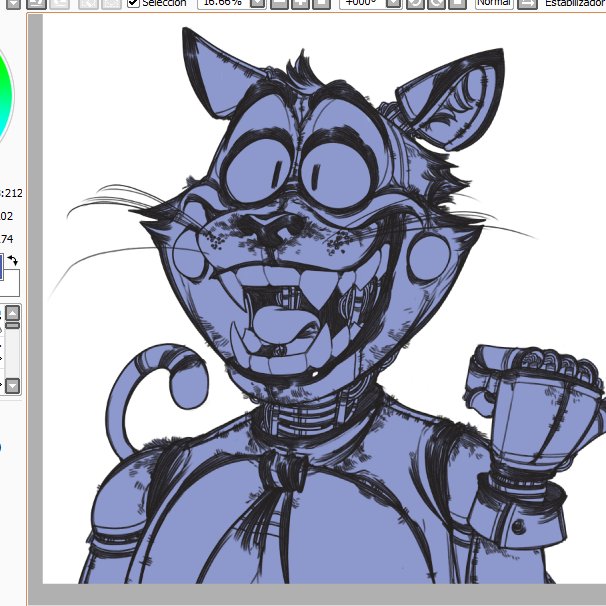Pick a hue on the color wheel
This screenshot has width=606, height=606.
[5, 97]
